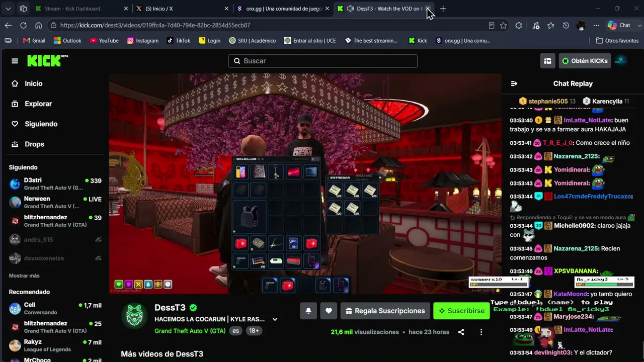This screenshot has height=362, width=644.
Task: Open the browser history icon
Action: pos(566,25)
